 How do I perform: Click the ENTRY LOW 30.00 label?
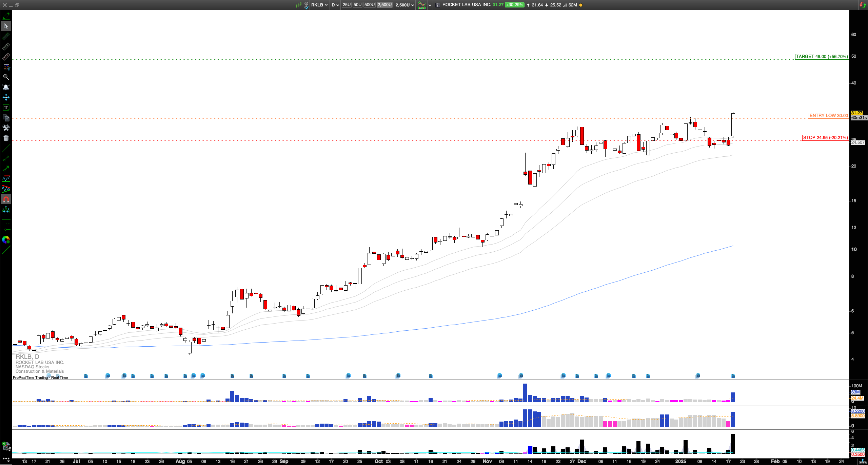coord(829,116)
